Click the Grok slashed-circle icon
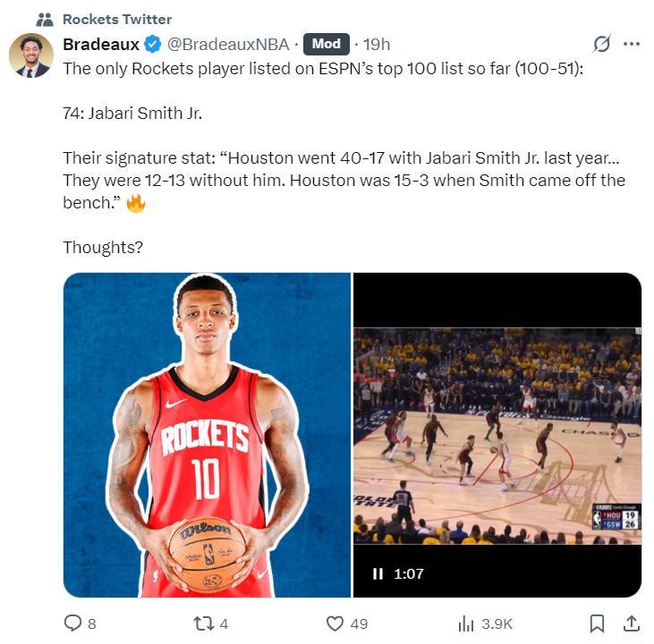 pos(602,44)
